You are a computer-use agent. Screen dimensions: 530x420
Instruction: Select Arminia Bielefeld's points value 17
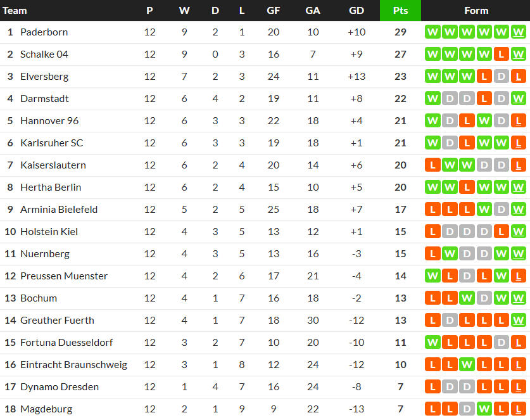400,210
